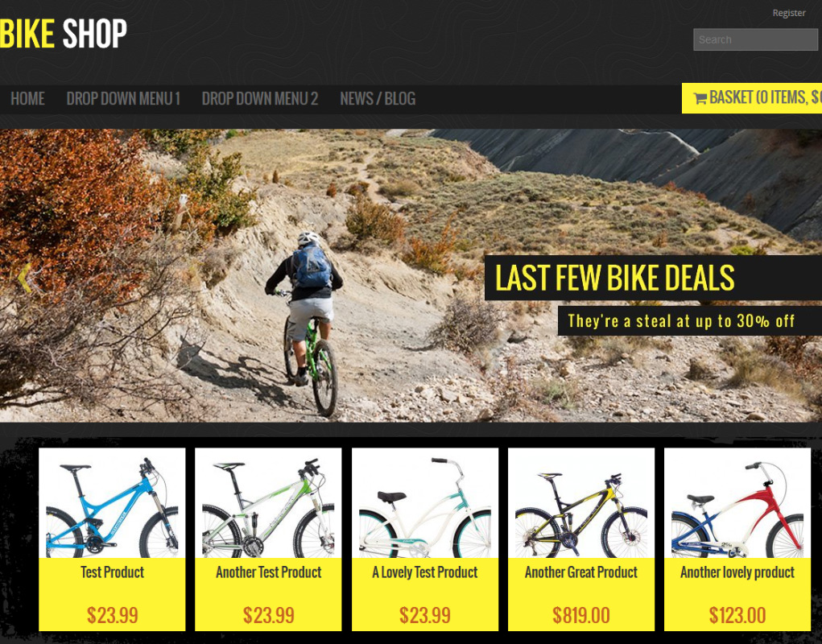
Task: Click the Last Few Bike Deals banner headline
Action: pyautogui.click(x=614, y=278)
